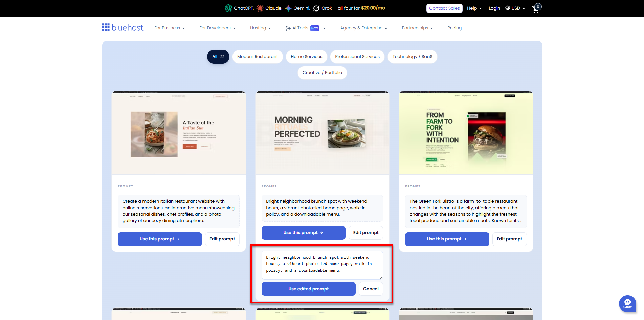Expand the For Business menu
644x320 pixels.
[170, 28]
